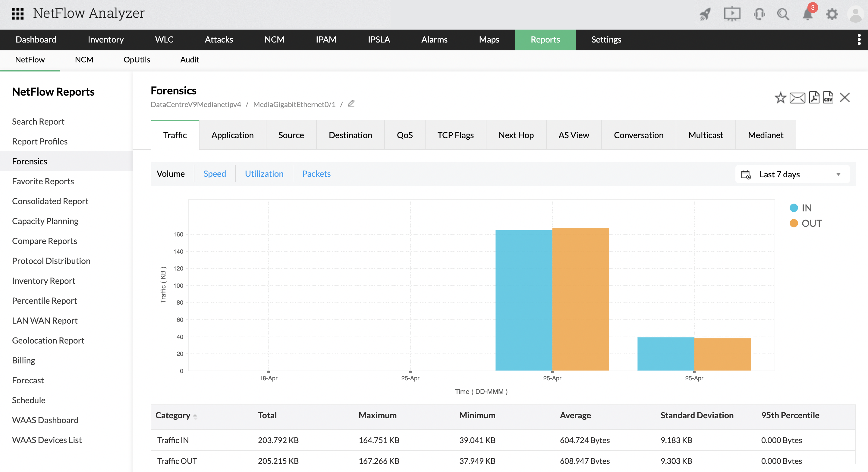Export the report to CSV
The width and height of the screenshot is (868, 472).
pyautogui.click(x=828, y=98)
